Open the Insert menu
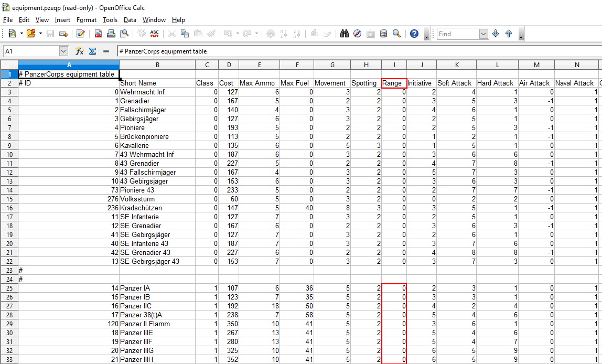602x364 pixels. [62, 20]
